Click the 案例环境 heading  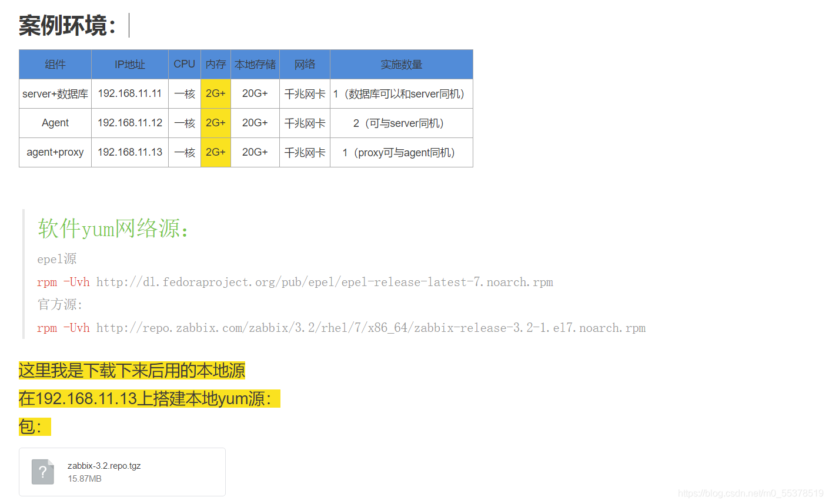coord(68,25)
